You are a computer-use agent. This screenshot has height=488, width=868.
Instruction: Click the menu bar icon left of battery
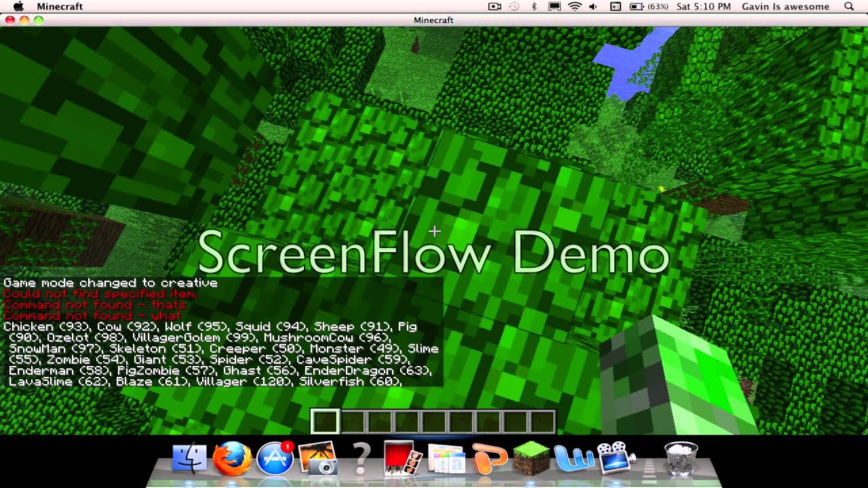(615, 6)
